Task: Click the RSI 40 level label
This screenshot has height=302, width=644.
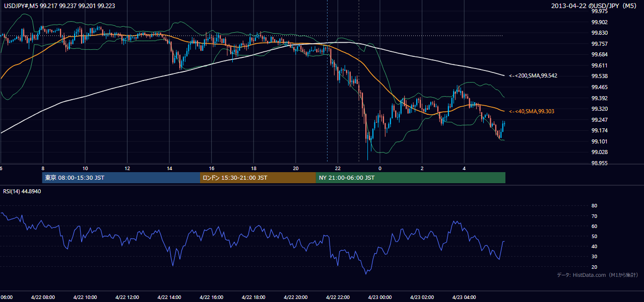Action: [x=594, y=246]
